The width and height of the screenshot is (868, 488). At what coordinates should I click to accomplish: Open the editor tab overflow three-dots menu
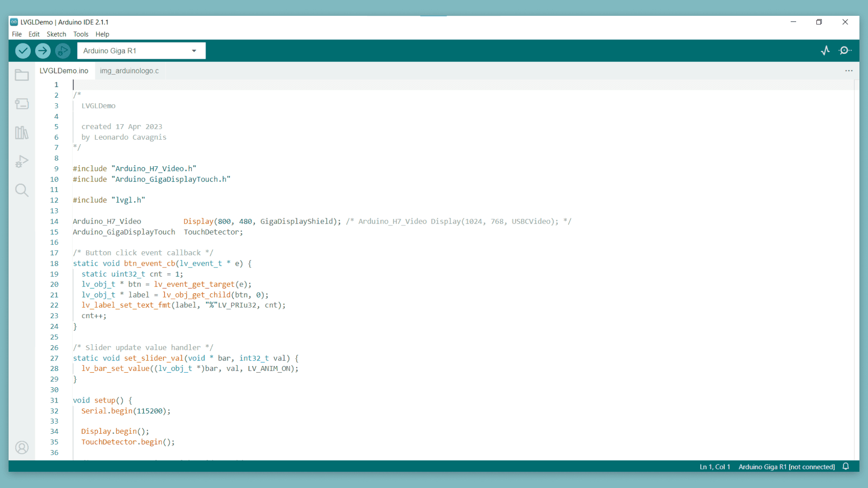[849, 71]
